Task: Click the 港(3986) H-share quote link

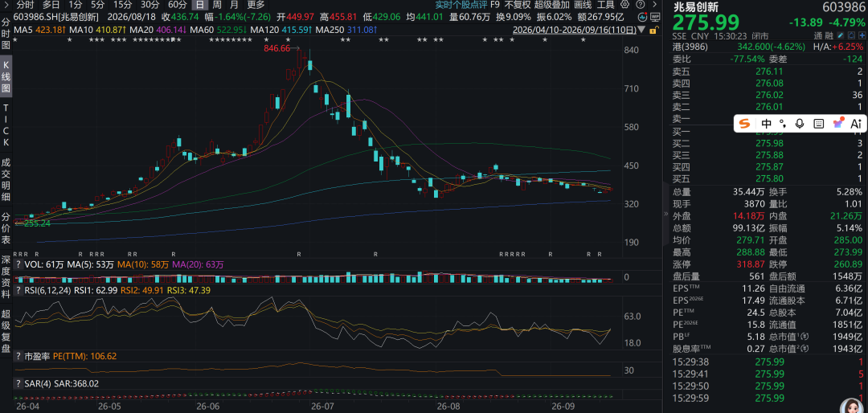Action: [x=690, y=47]
